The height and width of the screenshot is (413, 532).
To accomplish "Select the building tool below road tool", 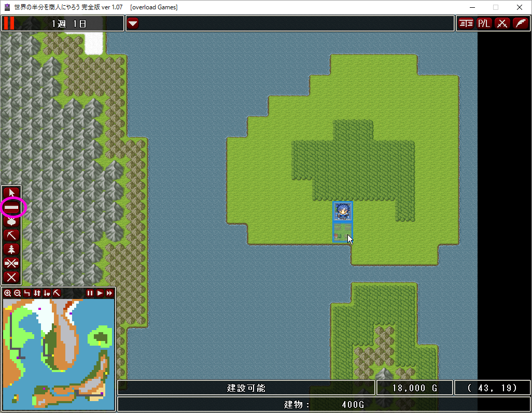I will [11, 221].
